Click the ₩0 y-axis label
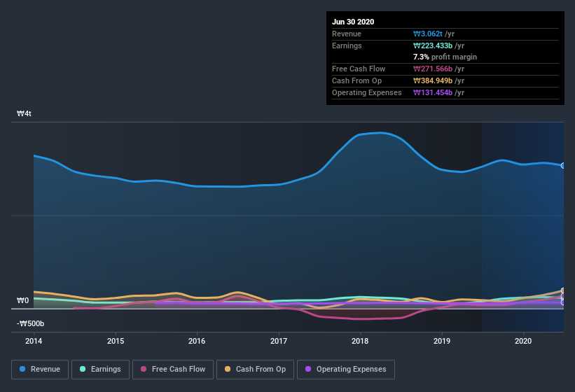This screenshot has width=575, height=392. tap(22, 300)
